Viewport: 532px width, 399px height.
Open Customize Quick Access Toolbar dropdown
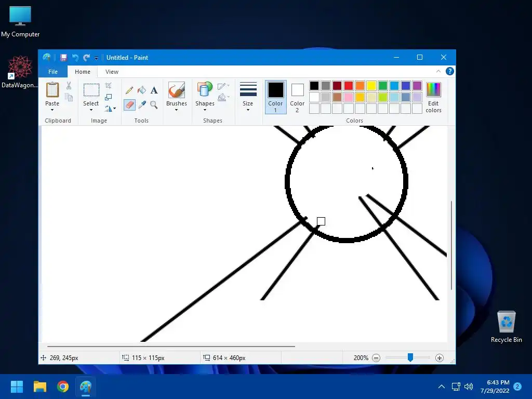click(96, 58)
